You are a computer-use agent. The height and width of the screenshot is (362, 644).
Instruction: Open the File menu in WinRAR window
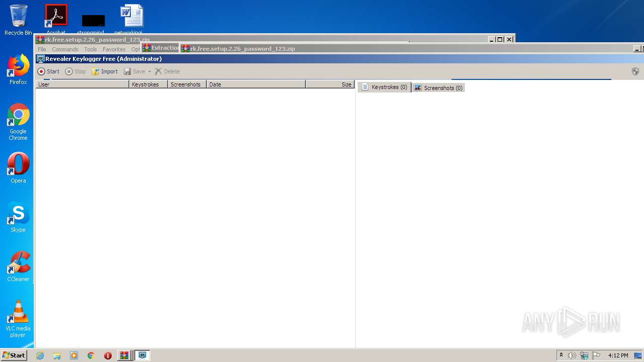[x=42, y=49]
